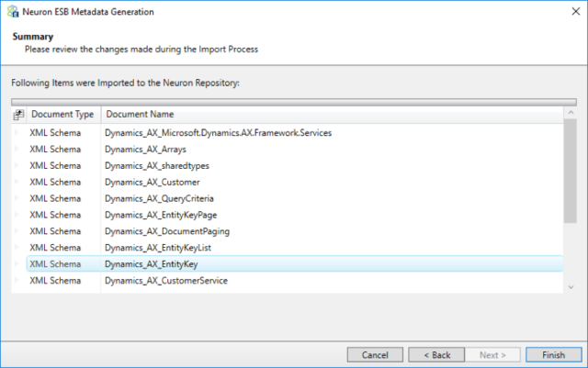Click the import progress bar

(x=294, y=102)
